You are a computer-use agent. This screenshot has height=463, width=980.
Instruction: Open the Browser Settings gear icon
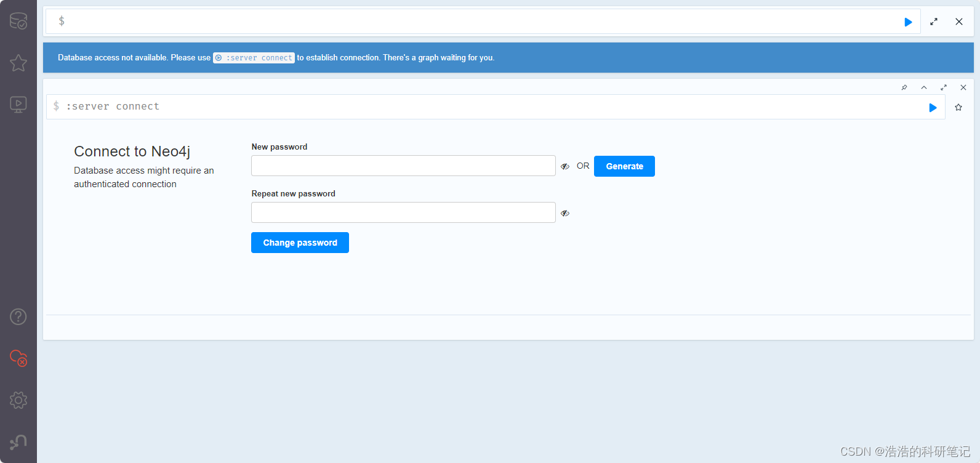point(18,400)
